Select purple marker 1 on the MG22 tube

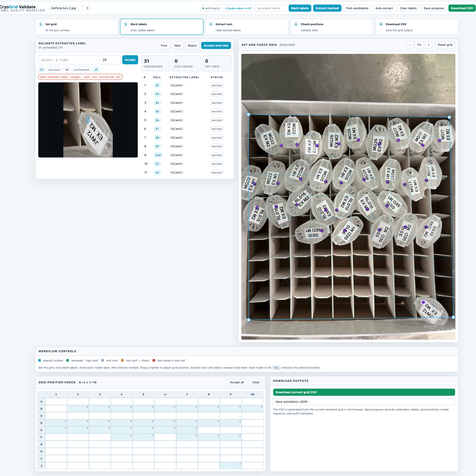coord(281,146)
